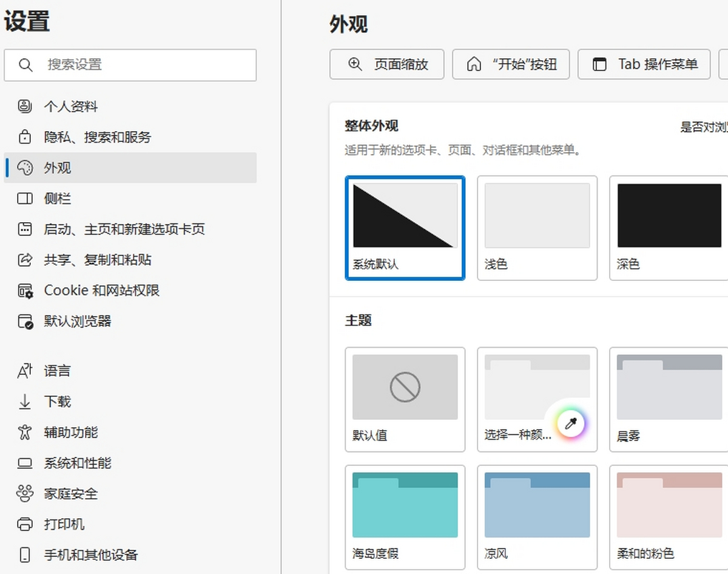The width and height of the screenshot is (728, 574).
Task: Jump to “开始”按钮 section
Action: click(511, 64)
